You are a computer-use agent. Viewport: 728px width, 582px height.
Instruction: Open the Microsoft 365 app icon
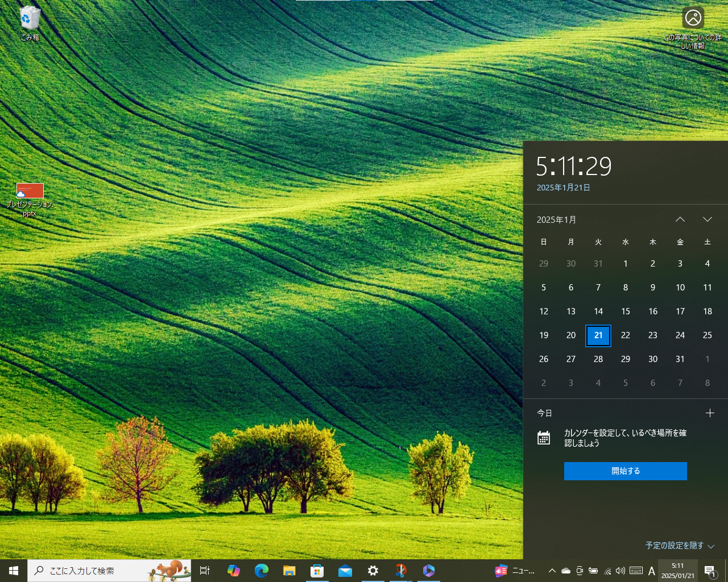[428, 571]
